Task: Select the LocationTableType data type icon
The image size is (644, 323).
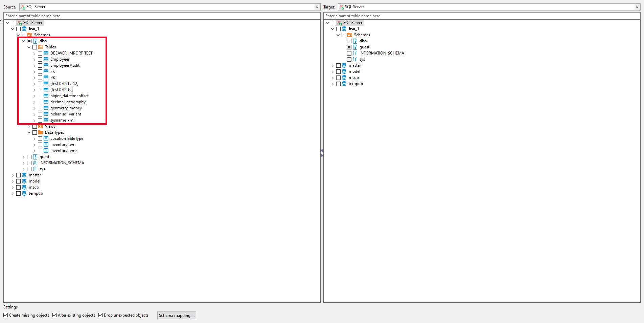Action: coord(46,138)
